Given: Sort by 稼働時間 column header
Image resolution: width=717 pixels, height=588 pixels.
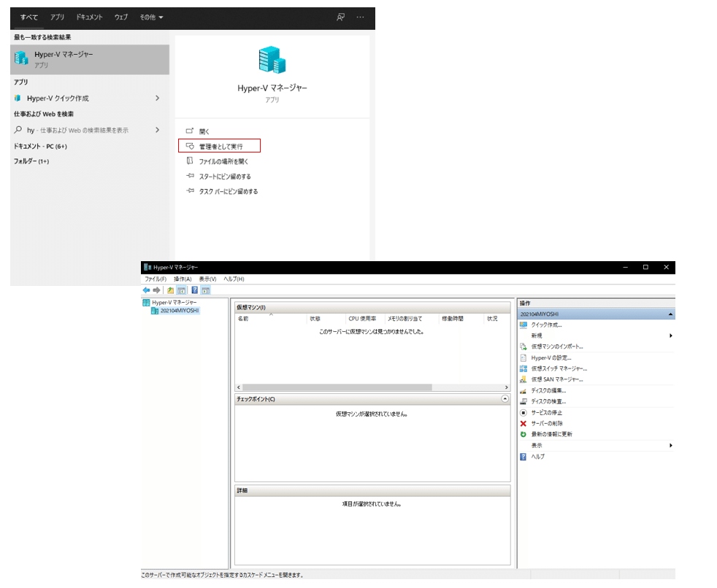Looking at the screenshot, I should tap(461, 319).
